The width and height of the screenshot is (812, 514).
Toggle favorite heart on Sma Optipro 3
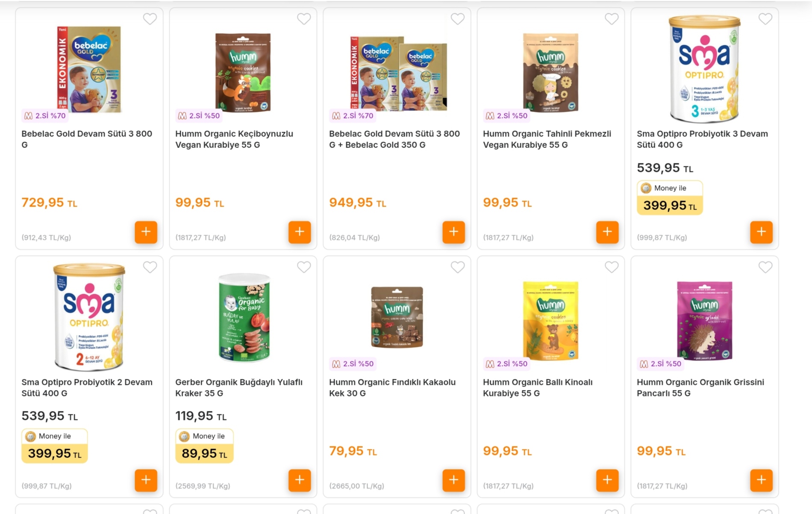coord(765,19)
